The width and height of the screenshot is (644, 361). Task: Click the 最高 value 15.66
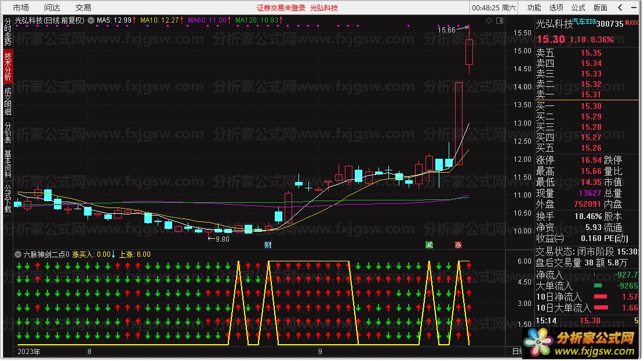pyautogui.click(x=591, y=172)
